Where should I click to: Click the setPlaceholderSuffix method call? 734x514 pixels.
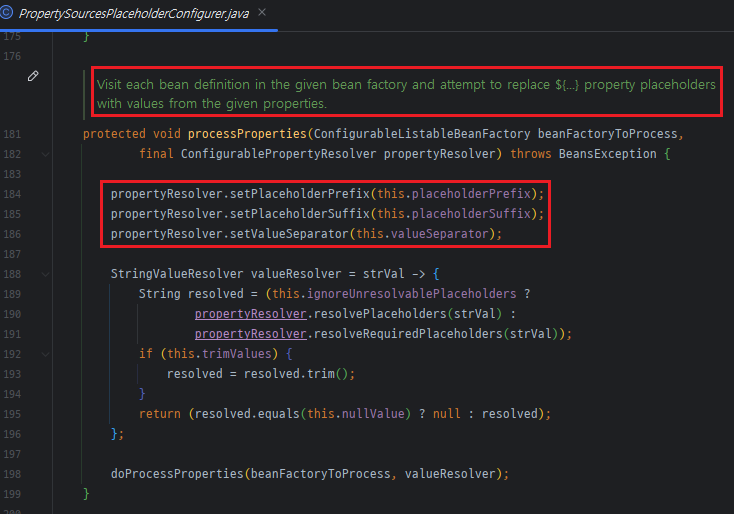(x=300, y=214)
